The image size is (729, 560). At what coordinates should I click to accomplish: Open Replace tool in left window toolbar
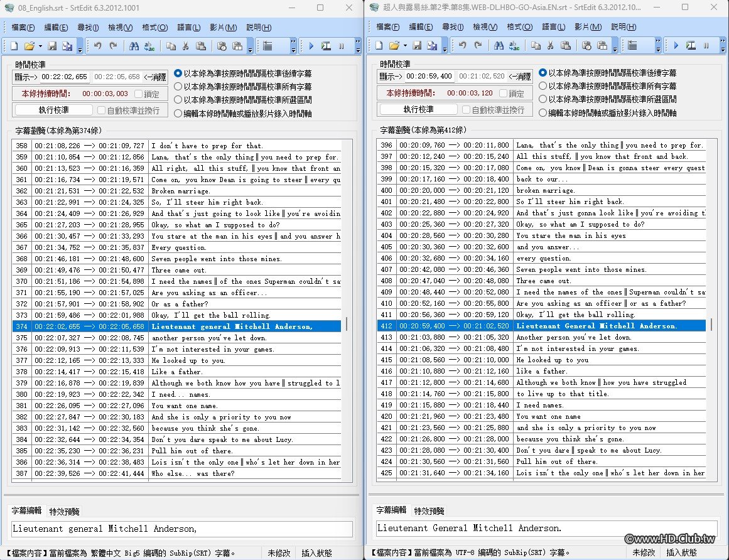click(149, 46)
